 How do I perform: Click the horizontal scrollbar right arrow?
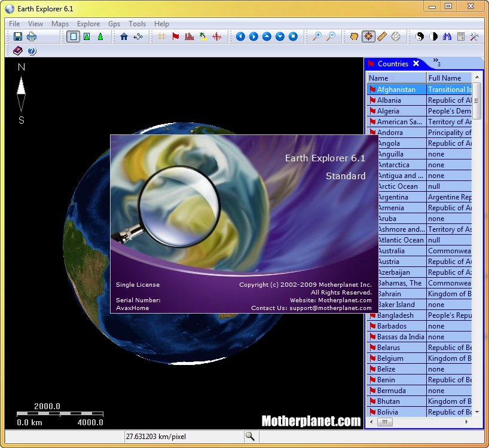pos(466,422)
